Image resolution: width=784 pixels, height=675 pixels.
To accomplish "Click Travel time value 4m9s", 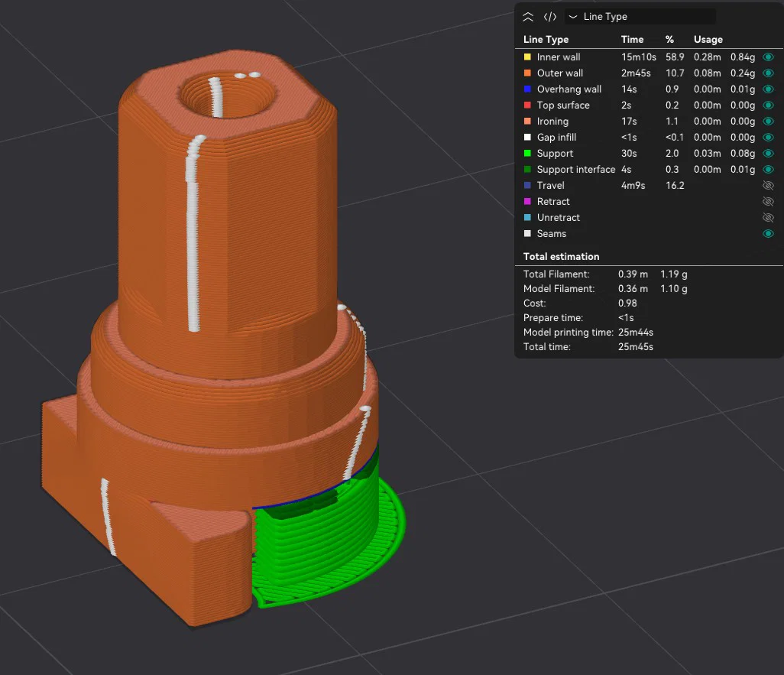I will coord(633,185).
